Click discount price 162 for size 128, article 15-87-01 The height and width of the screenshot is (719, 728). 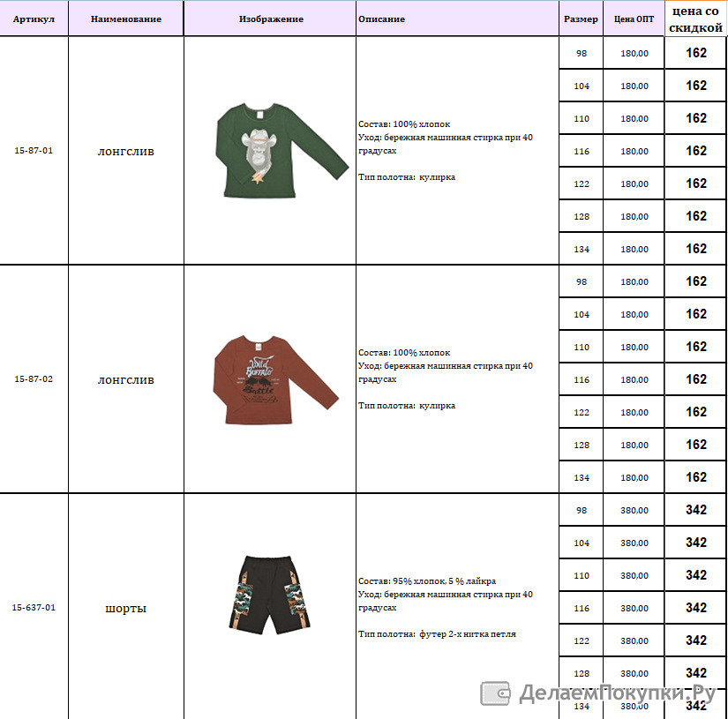click(x=695, y=216)
